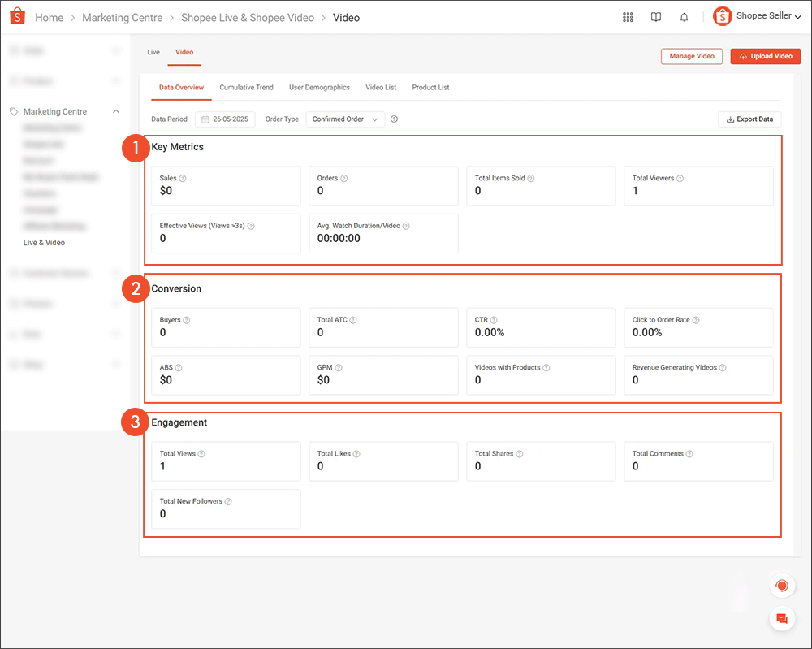The width and height of the screenshot is (812, 649).
Task: Click the info icon beside Avg. Watch Duration/Video
Action: [407, 226]
